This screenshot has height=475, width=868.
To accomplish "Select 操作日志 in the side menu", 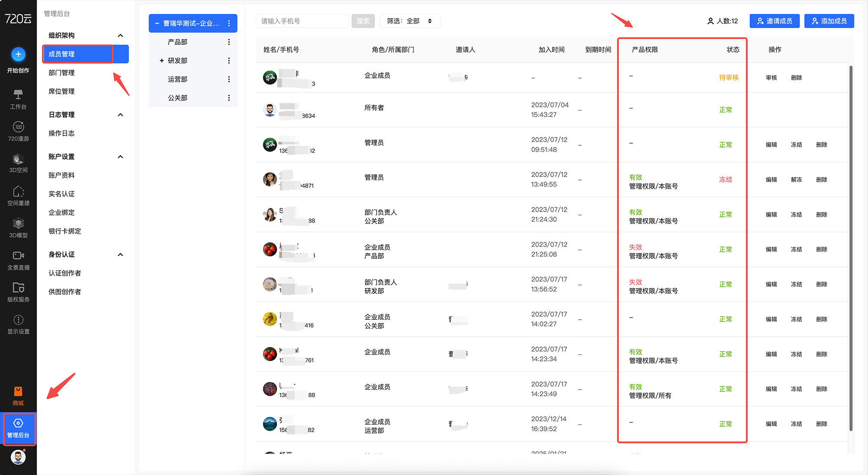I will 62,133.
